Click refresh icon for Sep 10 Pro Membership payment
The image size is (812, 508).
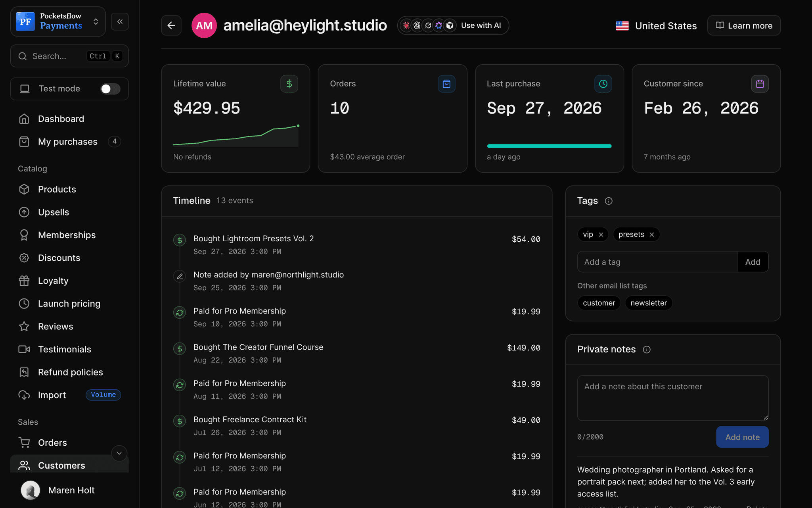pyautogui.click(x=180, y=312)
